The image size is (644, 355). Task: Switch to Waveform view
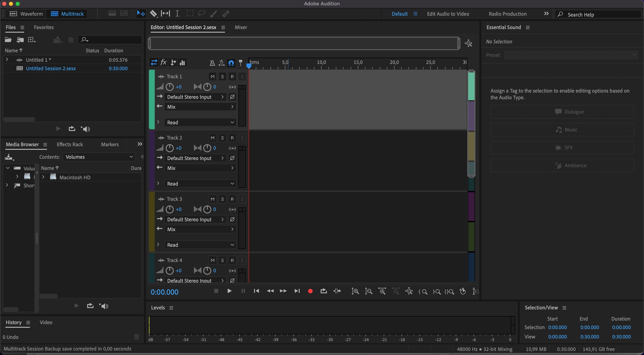click(x=26, y=14)
